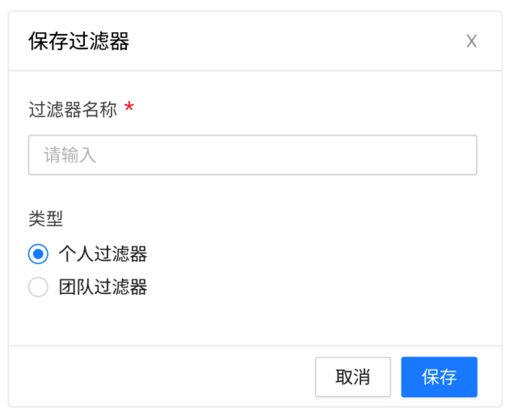Image resolution: width=514 pixels, height=420 pixels.
Task: Click the 团队过滤器 option label text
Action: click(x=103, y=287)
